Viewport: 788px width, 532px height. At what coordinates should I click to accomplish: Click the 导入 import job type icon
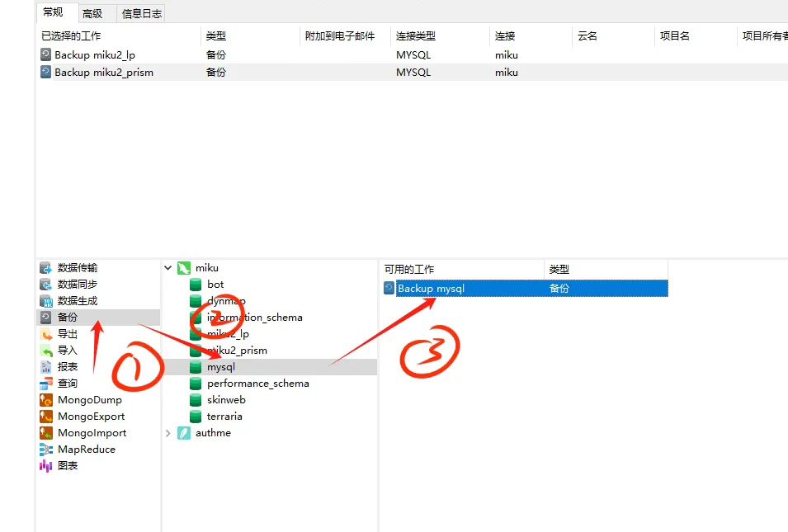(x=46, y=351)
